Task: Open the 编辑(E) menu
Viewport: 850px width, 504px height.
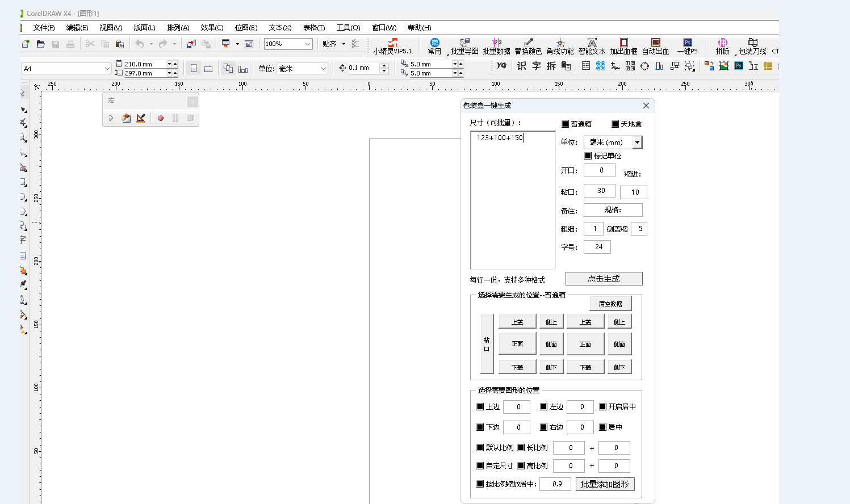Action: pos(77,28)
